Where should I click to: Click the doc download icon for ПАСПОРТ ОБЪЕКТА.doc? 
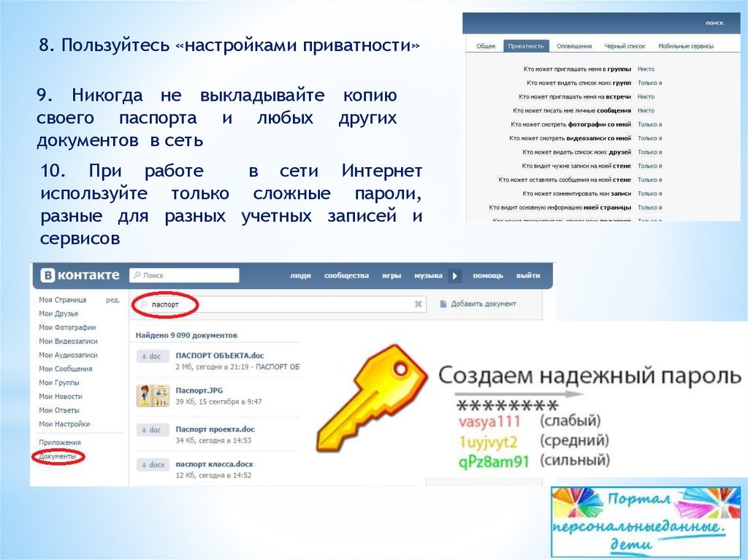point(153,356)
